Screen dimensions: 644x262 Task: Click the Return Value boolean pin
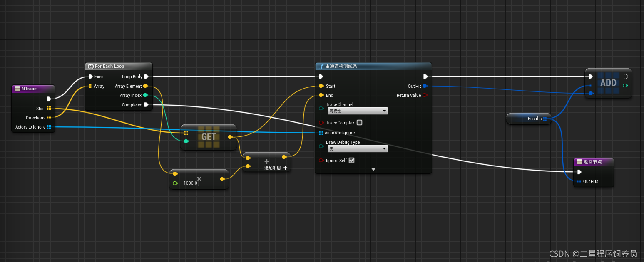[x=425, y=95]
